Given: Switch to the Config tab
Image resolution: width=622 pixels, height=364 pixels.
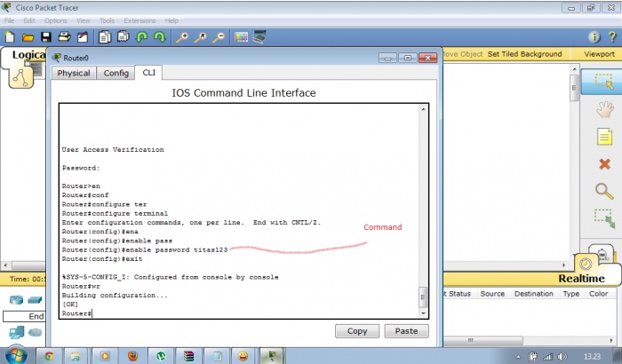Looking at the screenshot, I should [x=116, y=73].
